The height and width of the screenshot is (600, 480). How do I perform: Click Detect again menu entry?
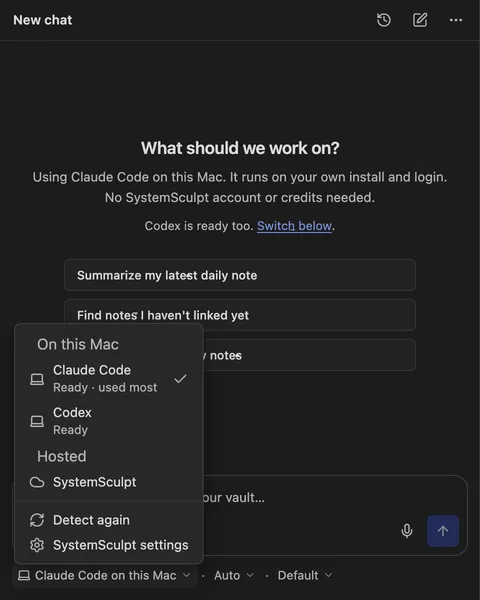click(109, 520)
